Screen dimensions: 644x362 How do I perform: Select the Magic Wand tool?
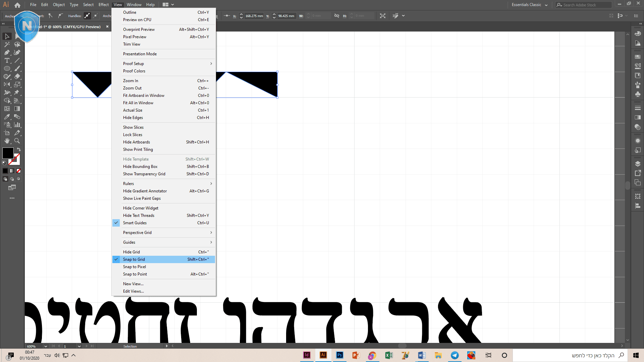7,45
